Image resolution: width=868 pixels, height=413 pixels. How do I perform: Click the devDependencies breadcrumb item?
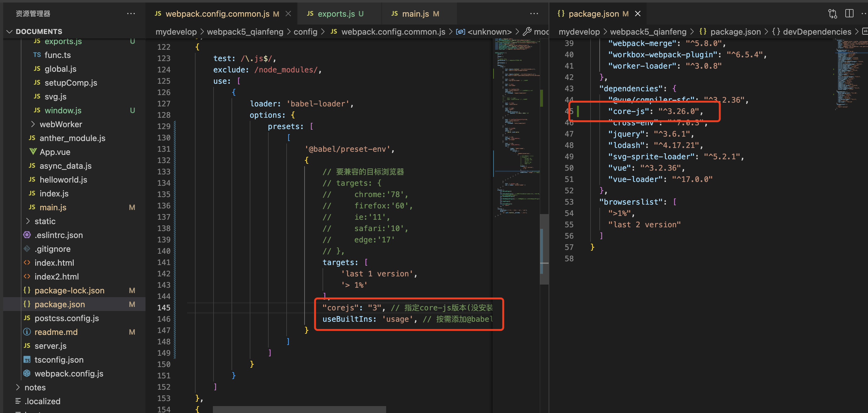816,32
